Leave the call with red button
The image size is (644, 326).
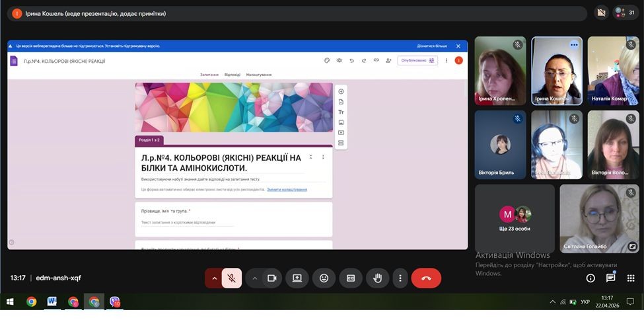[x=426, y=278]
